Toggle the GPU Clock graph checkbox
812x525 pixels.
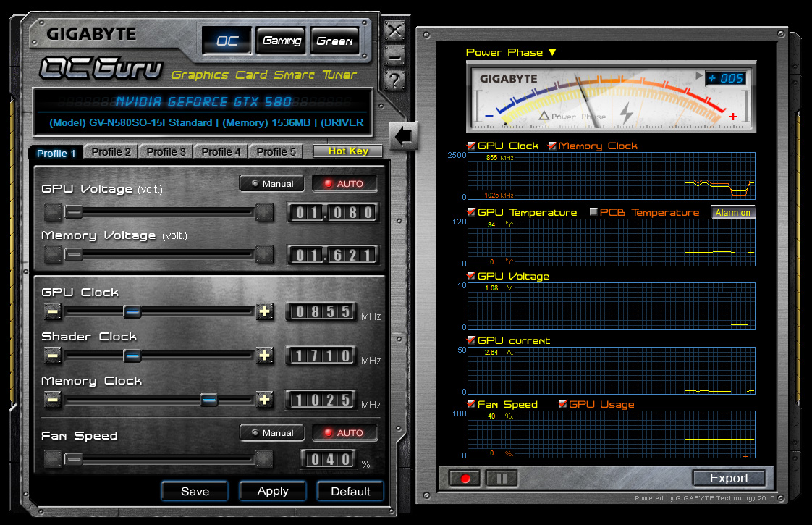[x=470, y=146]
